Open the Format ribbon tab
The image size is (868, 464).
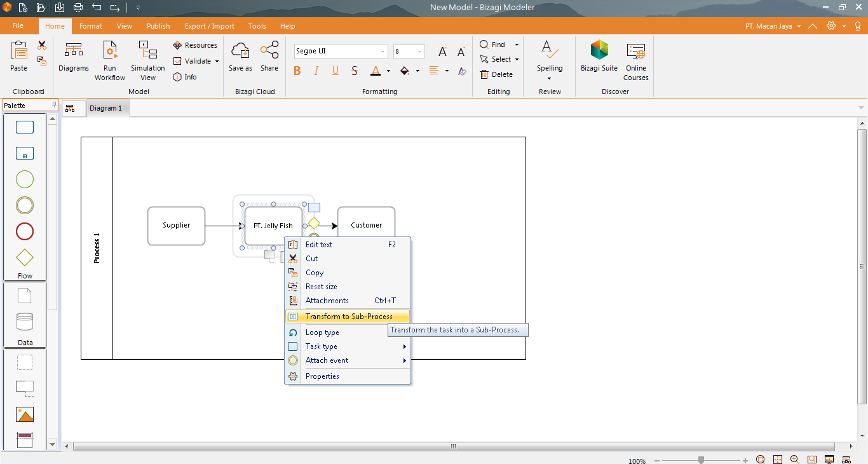(91, 26)
